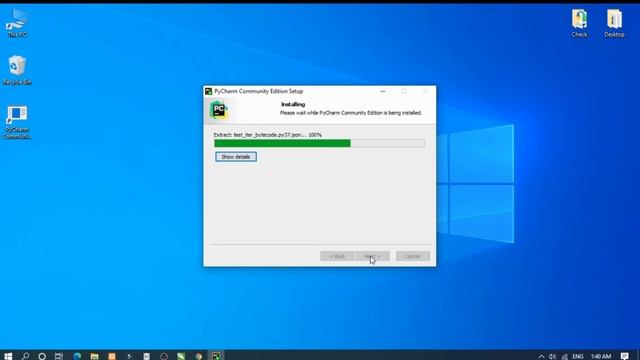This screenshot has height=360, width=640.
Task: Select PyCharm Community desktop shortcut
Action: (17, 122)
